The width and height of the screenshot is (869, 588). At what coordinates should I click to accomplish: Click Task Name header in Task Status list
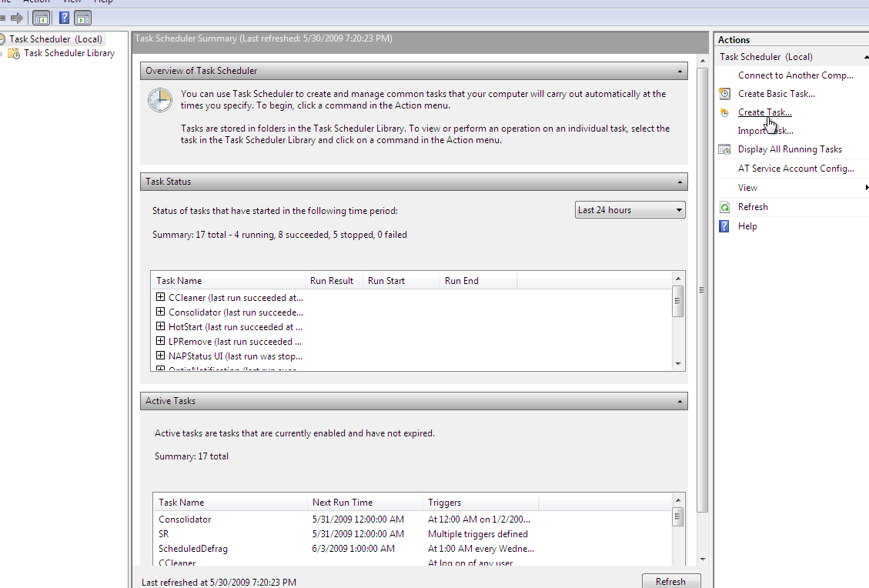pos(229,280)
